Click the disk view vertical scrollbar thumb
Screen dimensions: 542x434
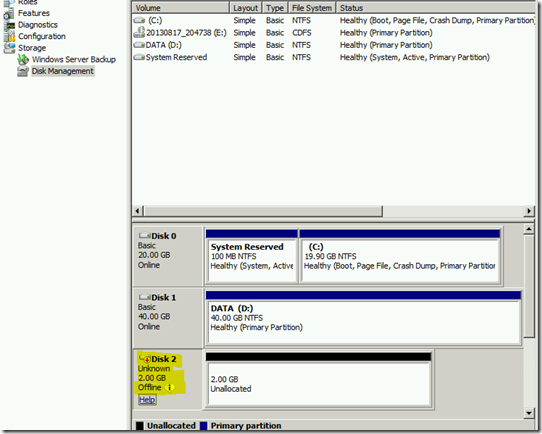[529, 286]
